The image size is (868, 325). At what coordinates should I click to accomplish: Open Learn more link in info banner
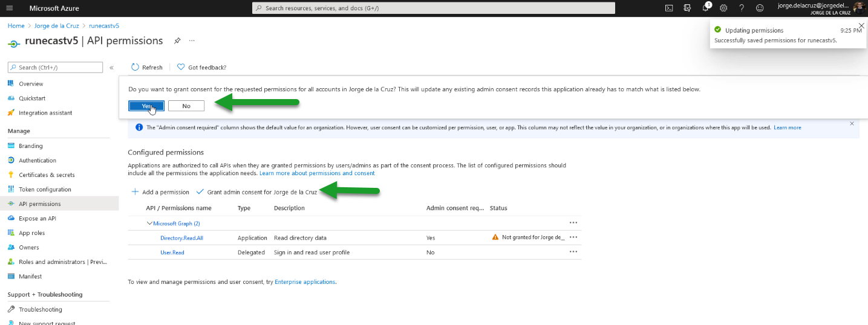coord(787,127)
